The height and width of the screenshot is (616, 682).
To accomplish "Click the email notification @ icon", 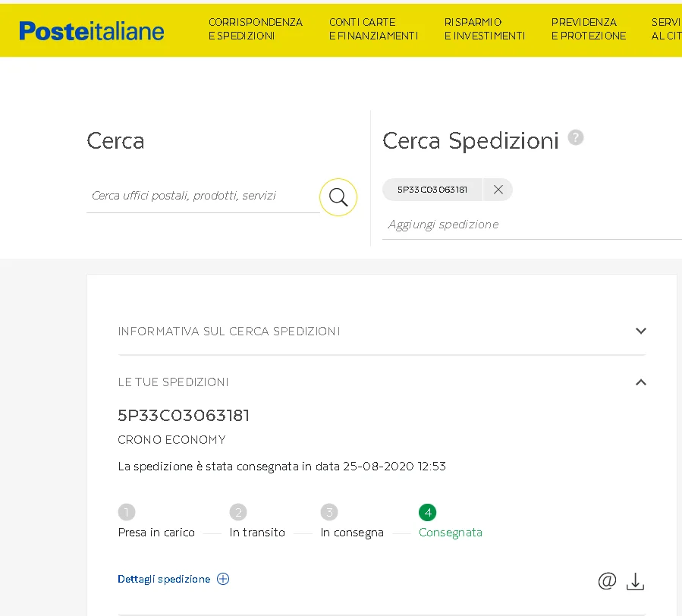I will click(606, 580).
